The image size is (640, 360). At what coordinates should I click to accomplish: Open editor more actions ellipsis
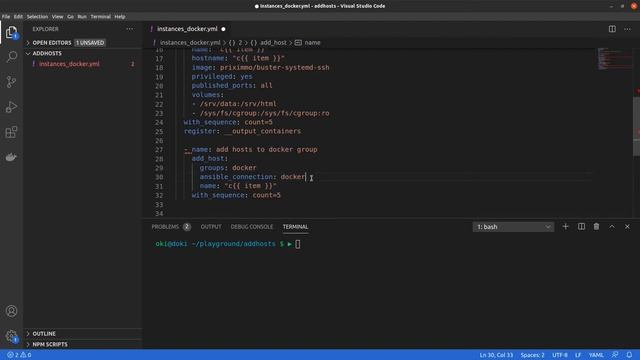coord(627,29)
